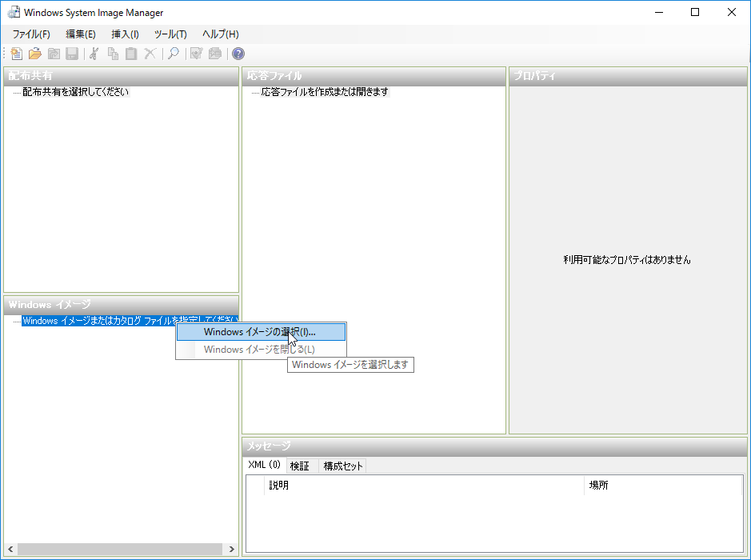Choose Windows イメージの選択(I)... from context menu
Screen dimensions: 751x560
pos(261,332)
